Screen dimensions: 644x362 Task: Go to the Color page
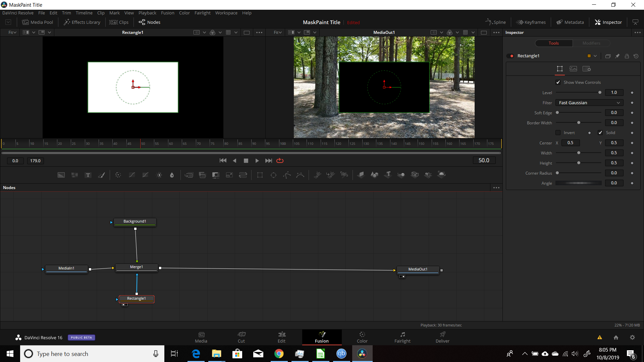(362, 337)
